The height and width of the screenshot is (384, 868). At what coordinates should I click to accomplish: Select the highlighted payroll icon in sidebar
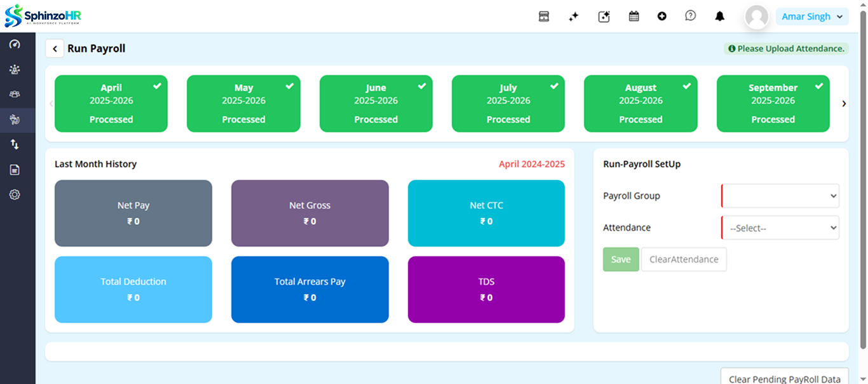pyautogui.click(x=15, y=120)
